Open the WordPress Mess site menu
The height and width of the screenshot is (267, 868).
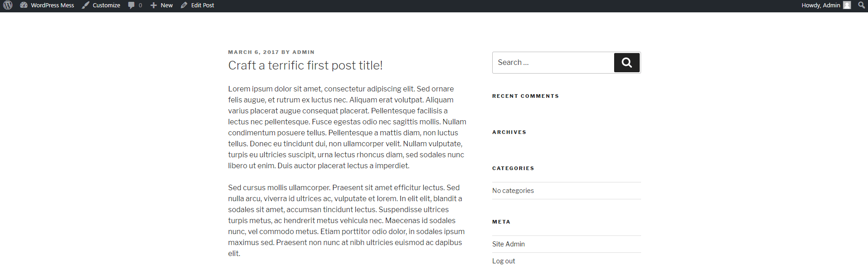point(53,5)
